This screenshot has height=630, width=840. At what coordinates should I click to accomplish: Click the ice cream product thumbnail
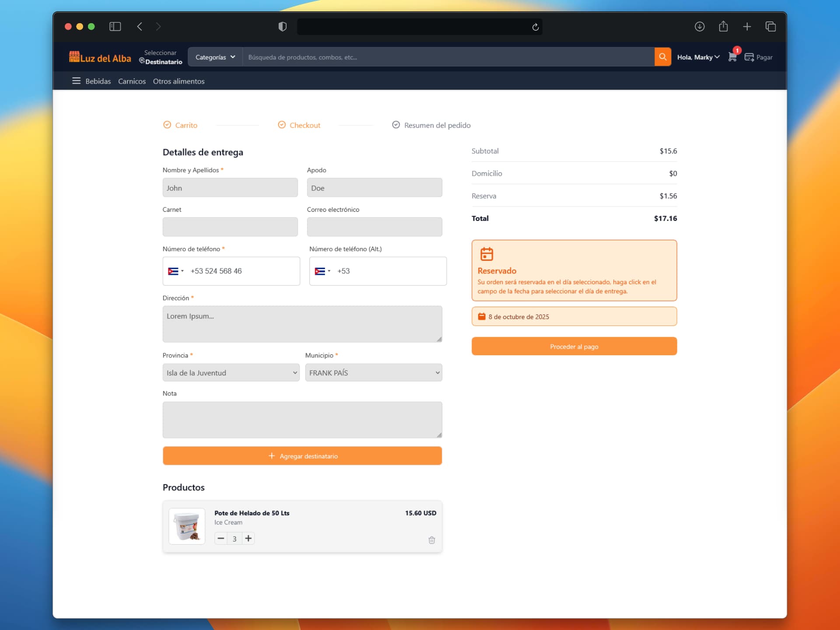click(187, 526)
